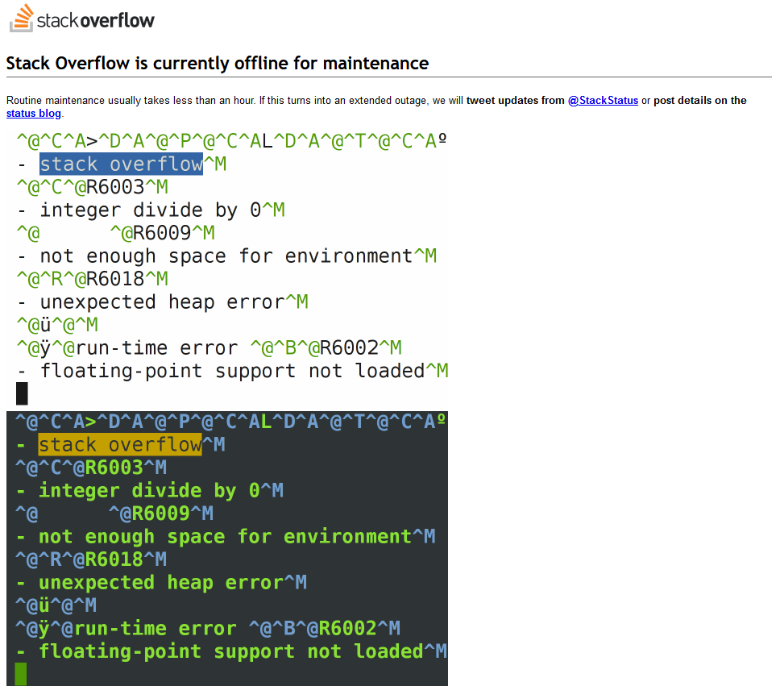Click 'run-time error' line in the white terminal image

click(x=209, y=347)
